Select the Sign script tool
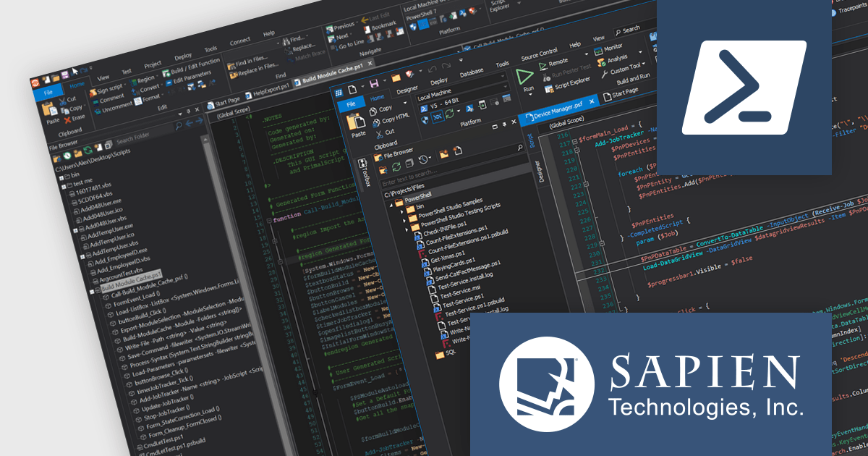 point(110,89)
